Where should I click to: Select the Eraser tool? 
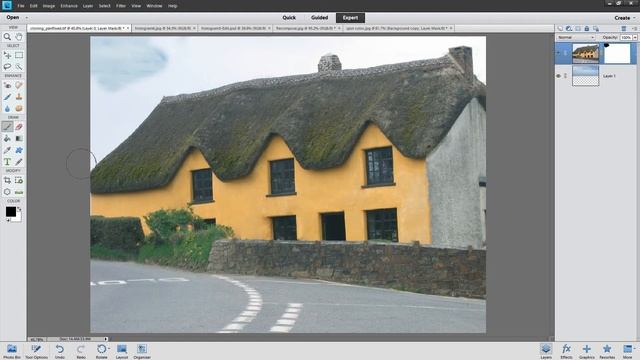[x=19, y=127]
